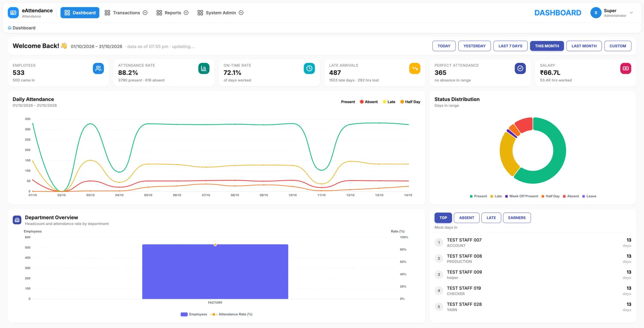Expand the Transactions menu chevron

click(145, 13)
